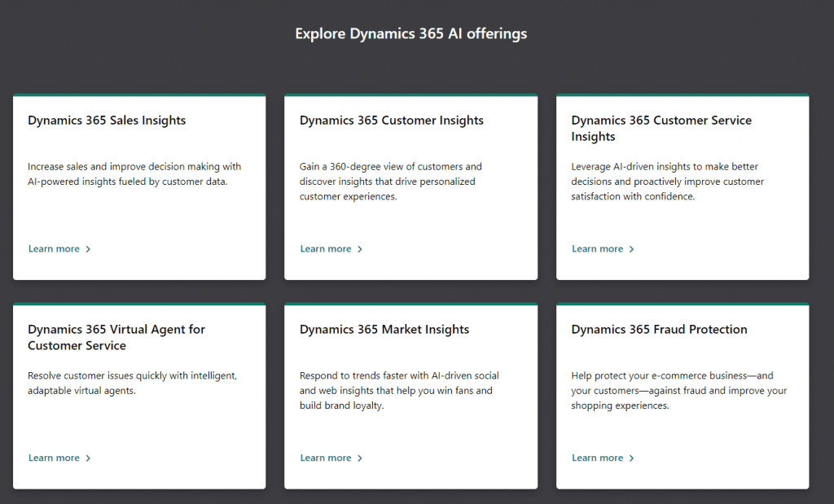Image resolution: width=834 pixels, height=504 pixels.
Task: Click the Fraud Protection card description text
Action: pyautogui.click(x=678, y=391)
